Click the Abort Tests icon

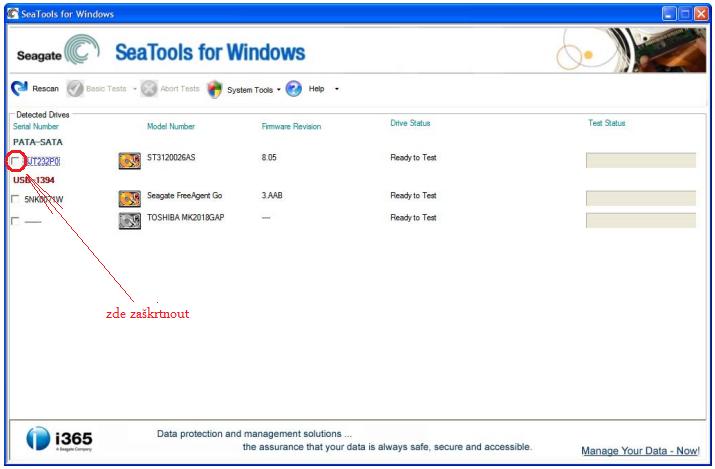[149, 88]
